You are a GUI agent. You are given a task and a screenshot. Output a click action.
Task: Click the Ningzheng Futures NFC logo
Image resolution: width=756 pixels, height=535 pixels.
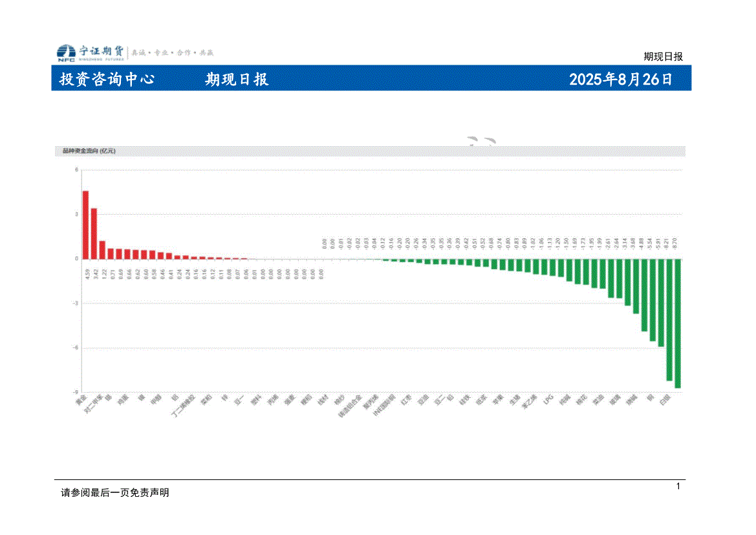click(90, 52)
